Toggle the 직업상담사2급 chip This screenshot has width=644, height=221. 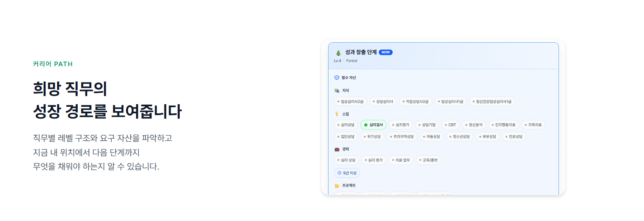415,102
